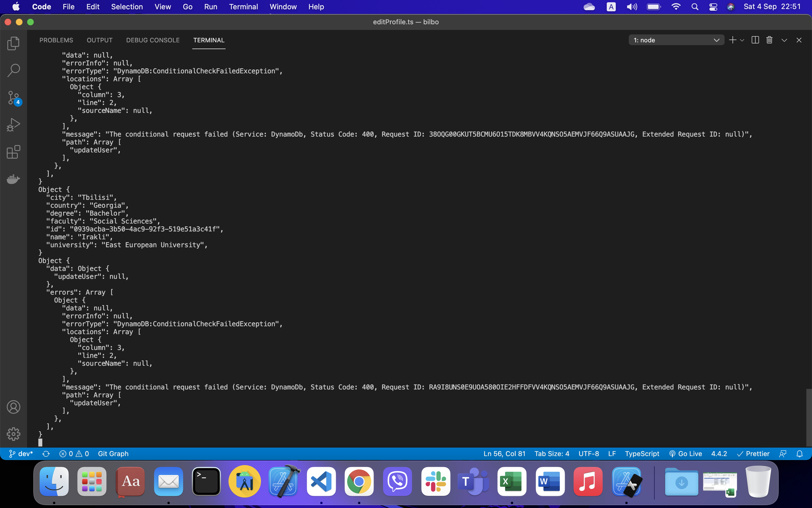812x508 pixels.
Task: Switch to the OUTPUT tab
Action: point(100,40)
